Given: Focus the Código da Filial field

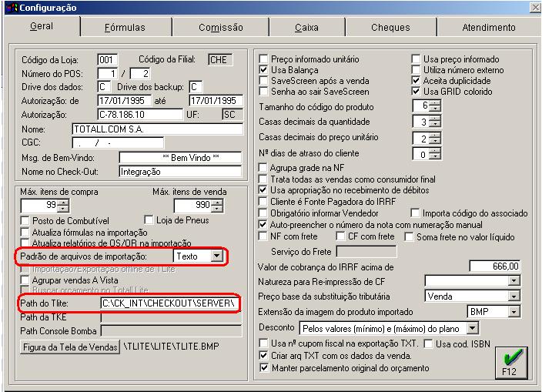Looking at the screenshot, I should (x=220, y=60).
